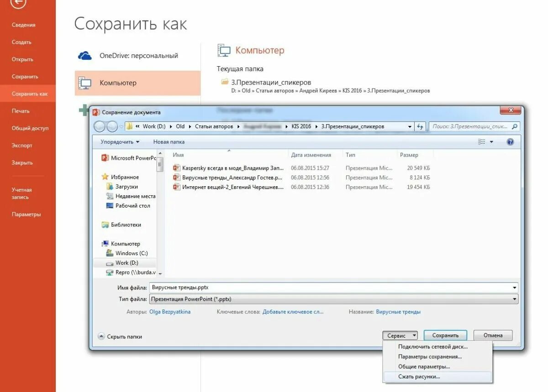
Task: Open Общий доступ in the sidebar
Action: (30, 128)
